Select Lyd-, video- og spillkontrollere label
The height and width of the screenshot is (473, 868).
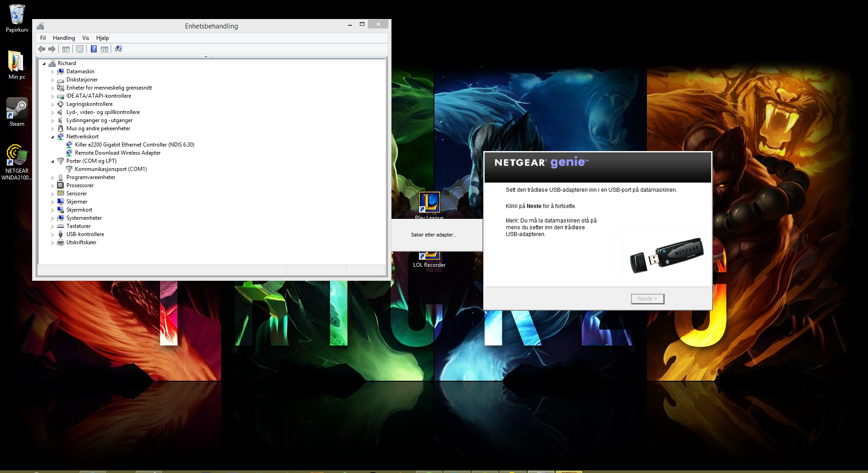103,112
